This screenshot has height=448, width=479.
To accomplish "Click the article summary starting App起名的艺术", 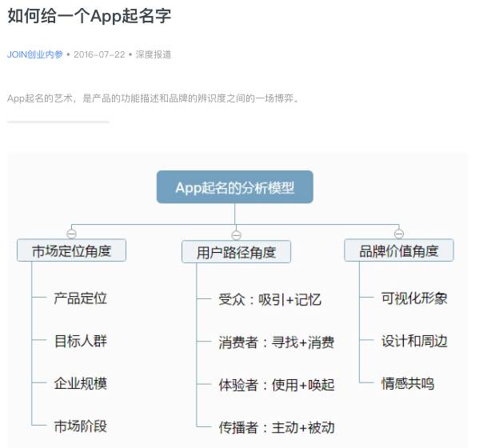I will click(153, 98).
